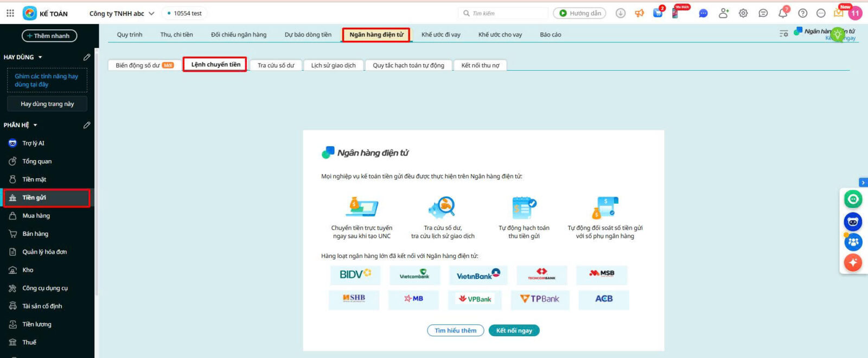Switch to the Tra cứu số dư tab

click(x=276, y=65)
